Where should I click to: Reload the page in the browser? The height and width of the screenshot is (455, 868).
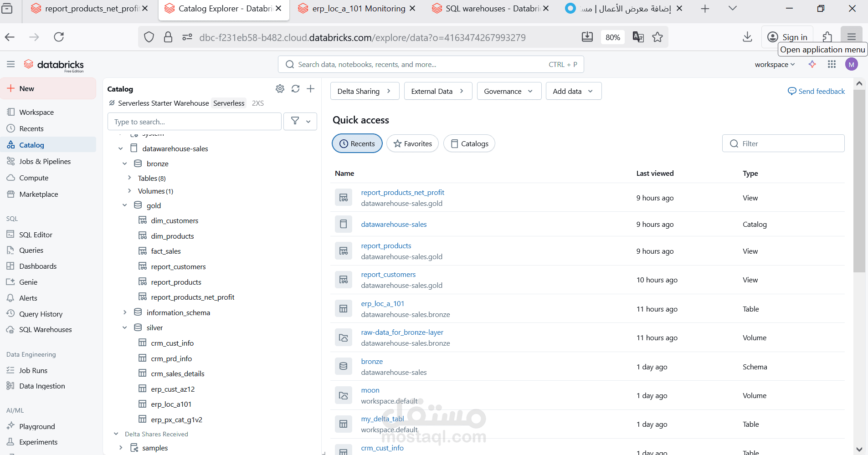tap(59, 37)
